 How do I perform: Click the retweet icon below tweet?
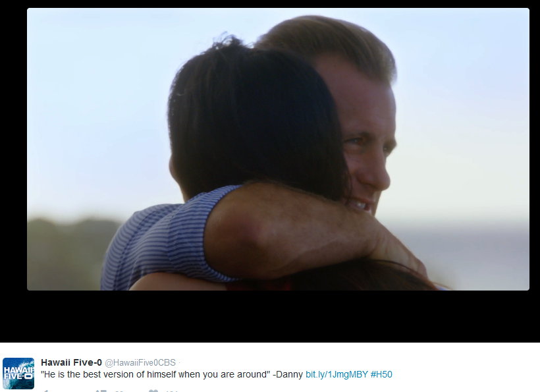[101, 391]
